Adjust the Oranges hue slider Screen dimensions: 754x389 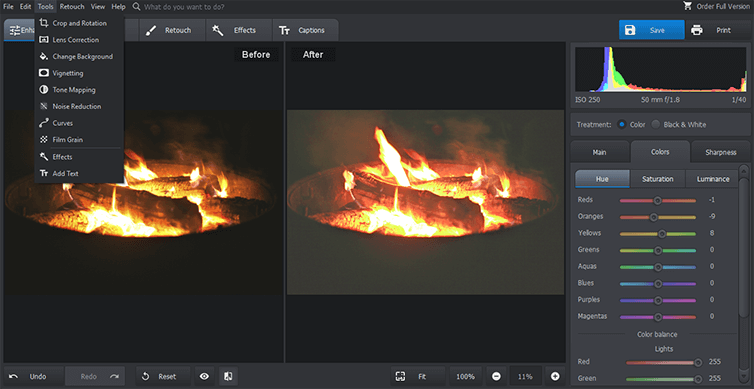click(x=658, y=217)
